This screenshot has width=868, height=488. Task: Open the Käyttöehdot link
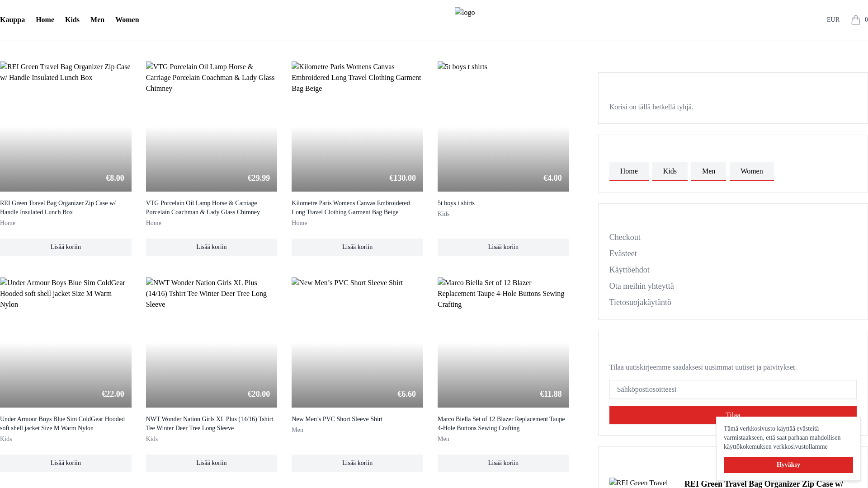click(629, 270)
